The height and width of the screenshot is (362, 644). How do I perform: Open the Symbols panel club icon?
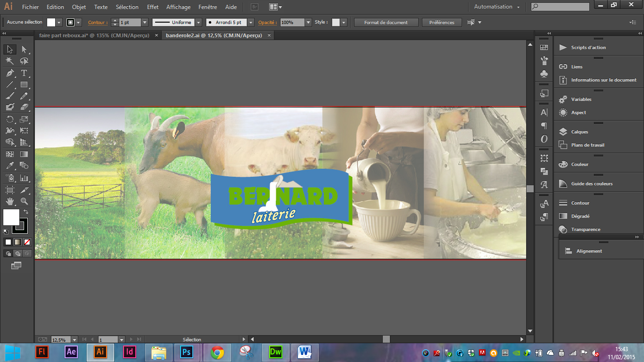[544, 74]
